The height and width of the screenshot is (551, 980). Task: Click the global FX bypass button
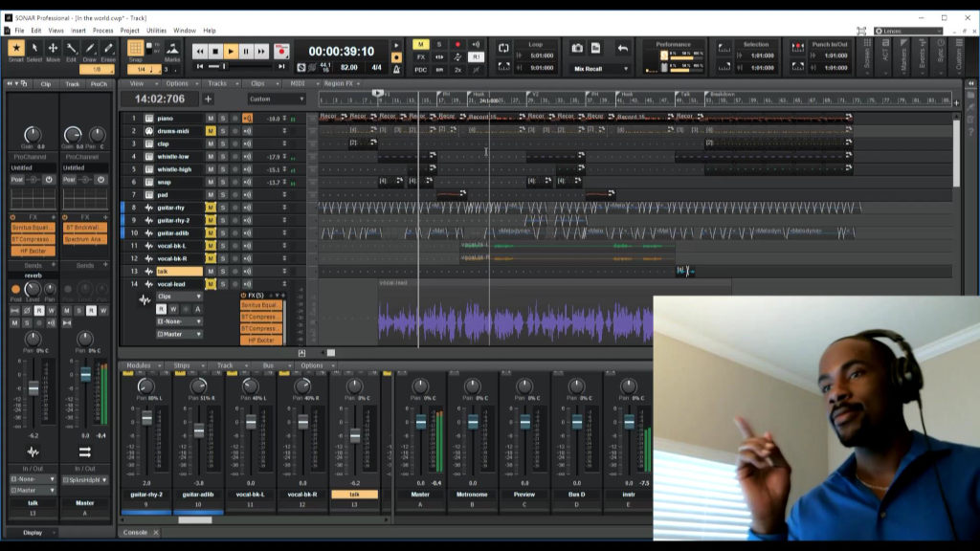tap(421, 56)
